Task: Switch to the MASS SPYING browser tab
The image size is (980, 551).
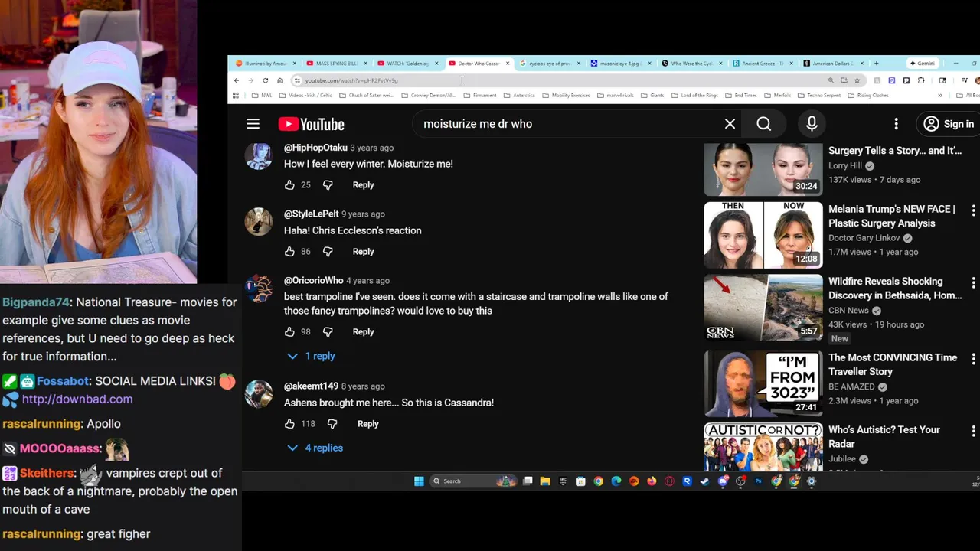Action: pyautogui.click(x=335, y=64)
